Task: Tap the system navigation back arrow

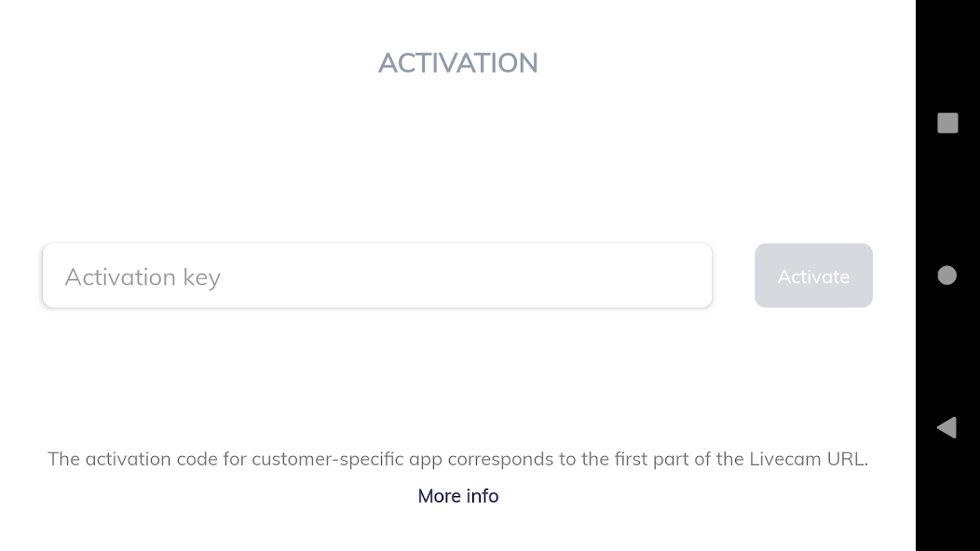Action: coord(946,427)
